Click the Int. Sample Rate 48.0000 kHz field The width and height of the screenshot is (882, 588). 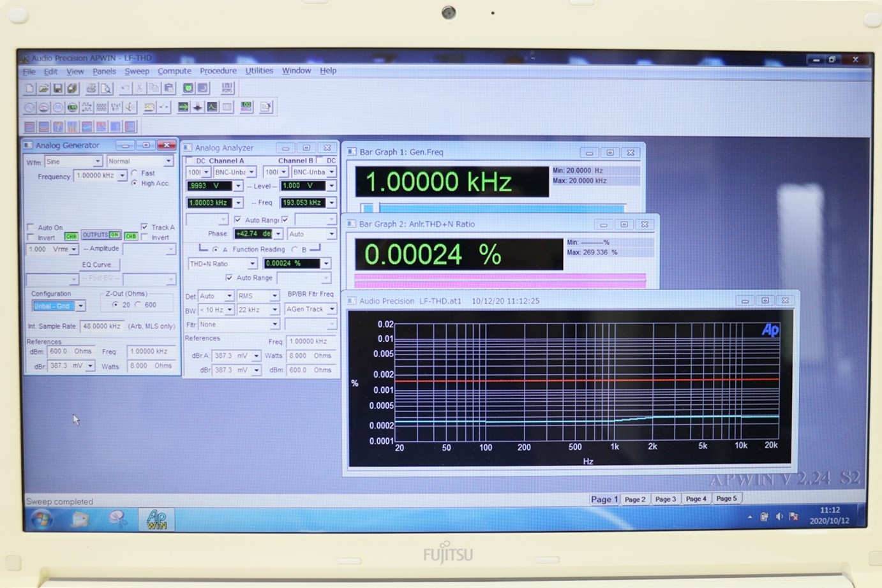[101, 327]
